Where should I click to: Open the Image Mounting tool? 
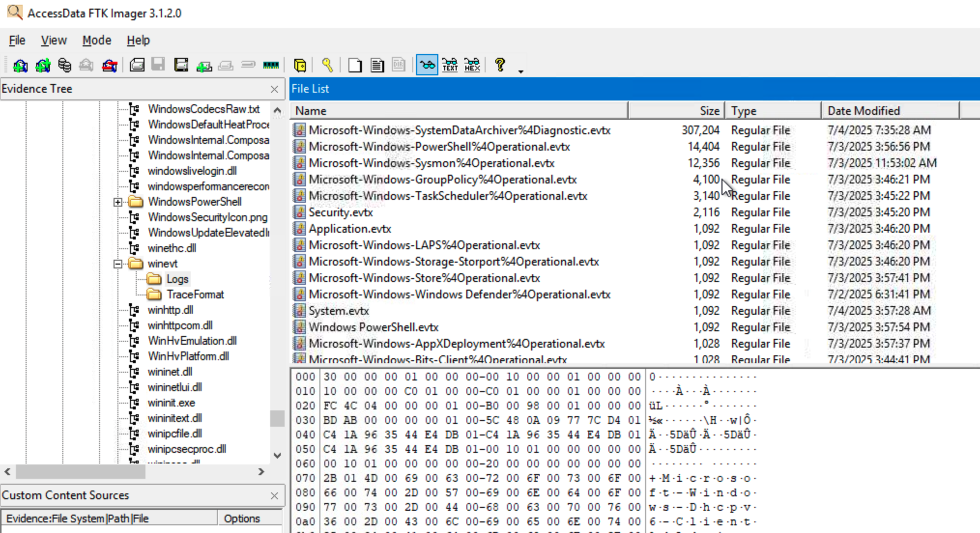64,65
